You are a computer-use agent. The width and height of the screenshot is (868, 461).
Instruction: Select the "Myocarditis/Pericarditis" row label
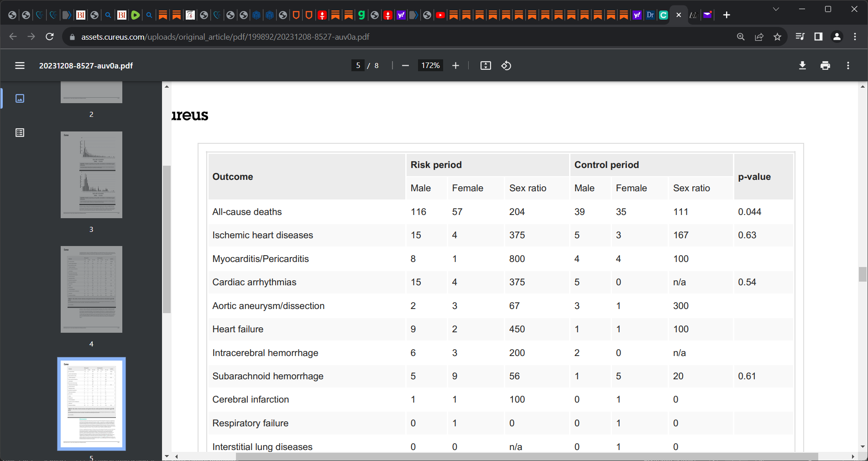pos(261,259)
